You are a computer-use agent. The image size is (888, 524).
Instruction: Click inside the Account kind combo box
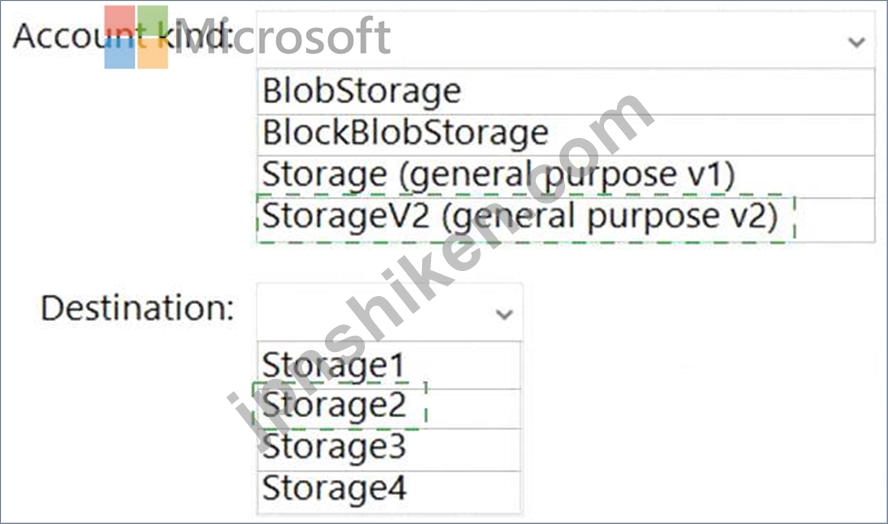point(550,42)
